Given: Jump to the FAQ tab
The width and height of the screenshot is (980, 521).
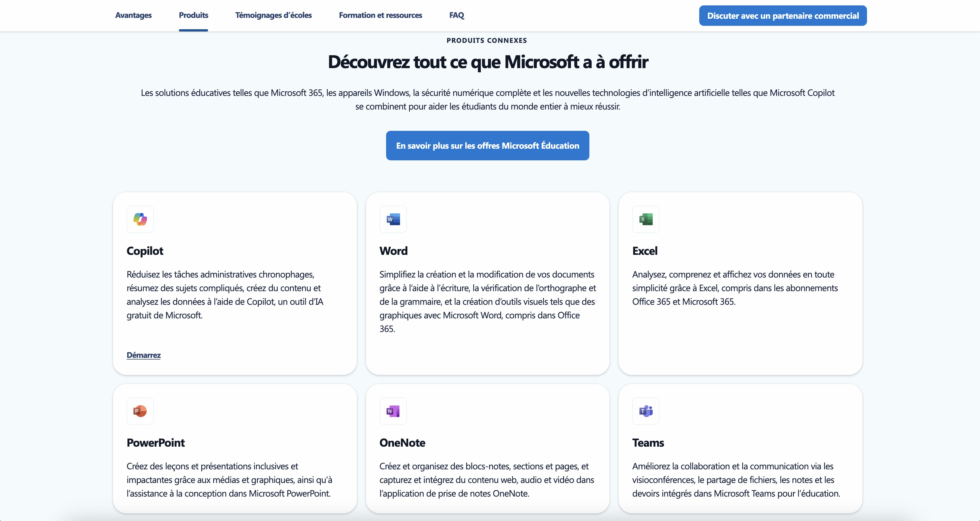Looking at the screenshot, I should point(457,15).
